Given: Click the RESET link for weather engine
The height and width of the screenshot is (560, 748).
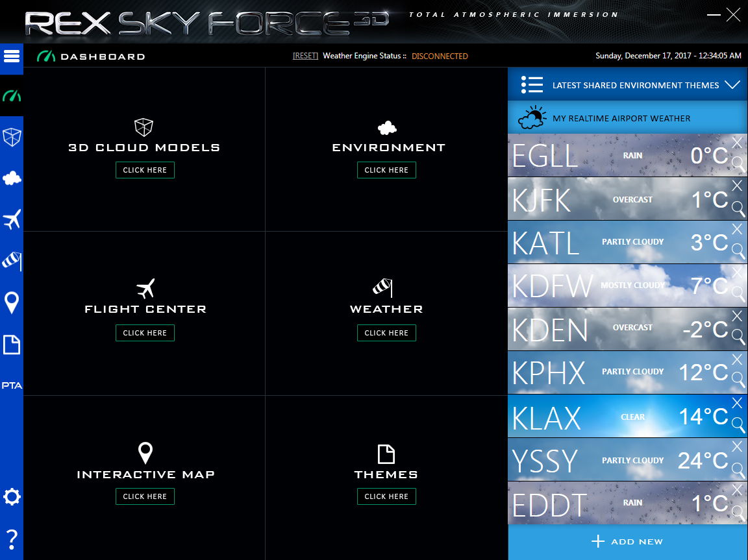Looking at the screenshot, I should (x=305, y=56).
